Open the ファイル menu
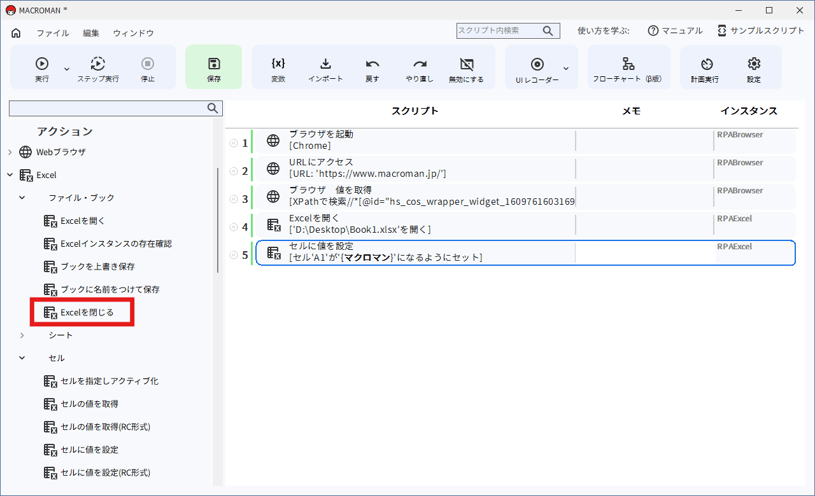 click(52, 33)
